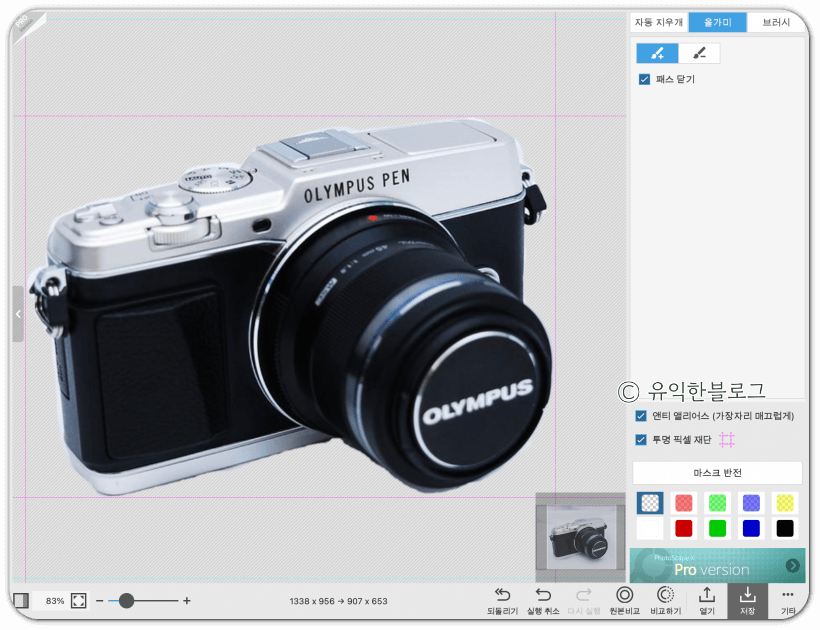
Task: Choose the red checkered background swatch
Action: click(x=684, y=503)
